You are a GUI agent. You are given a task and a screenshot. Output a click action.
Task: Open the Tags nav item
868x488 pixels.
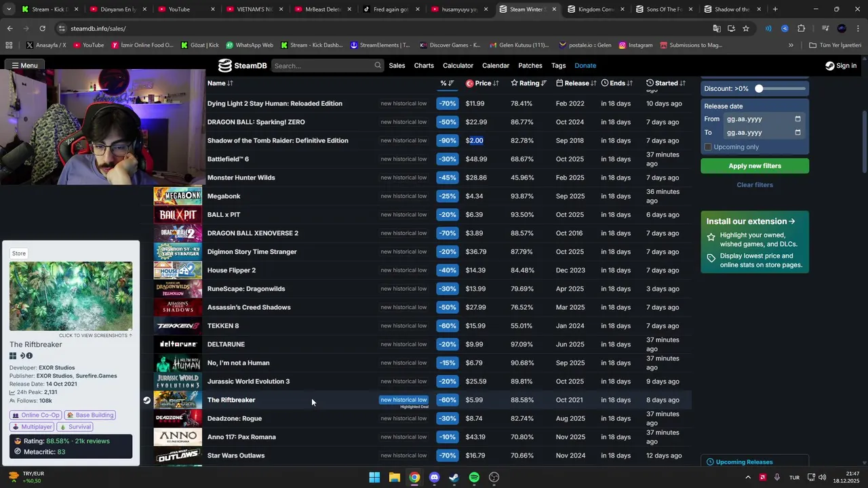[x=559, y=66]
